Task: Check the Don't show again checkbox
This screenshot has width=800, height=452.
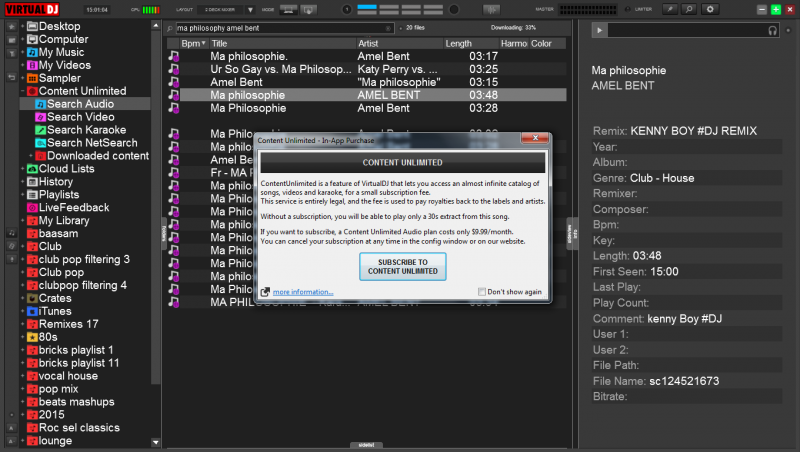Action: click(482, 292)
